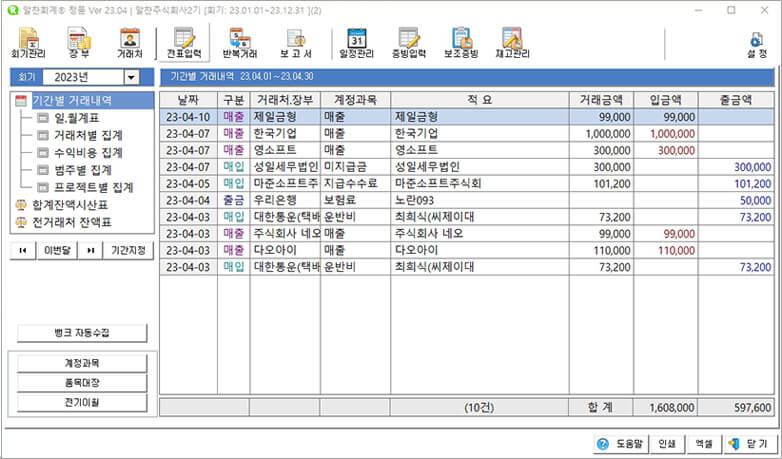Select 기간별 거래내역 in the tree

click(72, 100)
